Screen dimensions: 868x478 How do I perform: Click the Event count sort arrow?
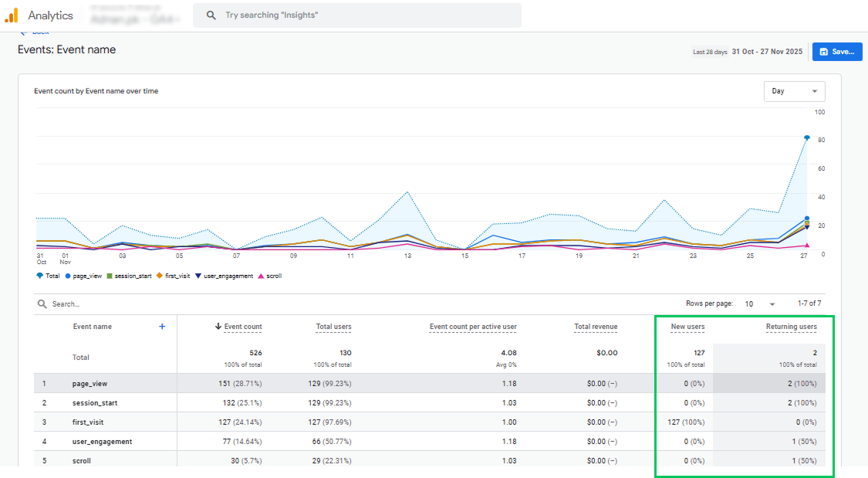coord(218,327)
